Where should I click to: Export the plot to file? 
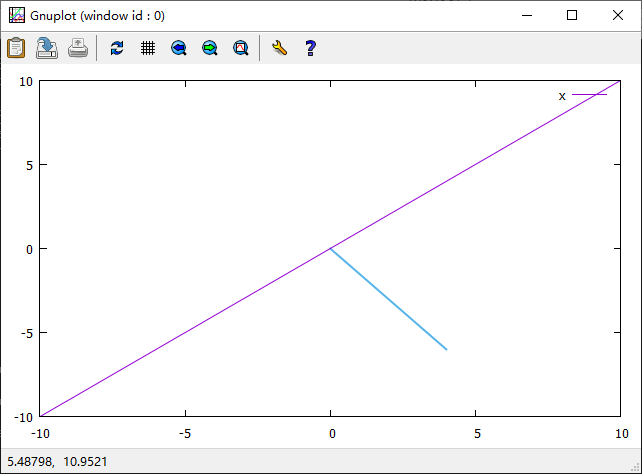click(47, 48)
